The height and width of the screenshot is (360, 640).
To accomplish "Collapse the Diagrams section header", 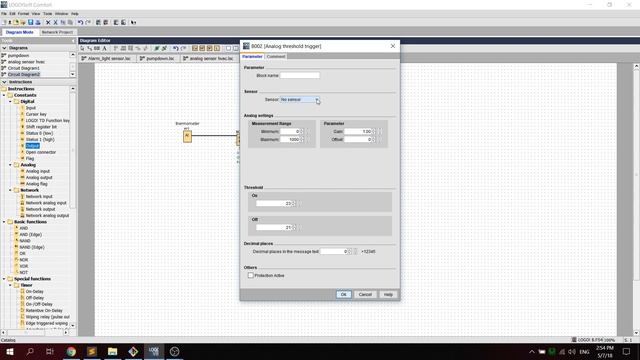I will [x=4, y=48].
